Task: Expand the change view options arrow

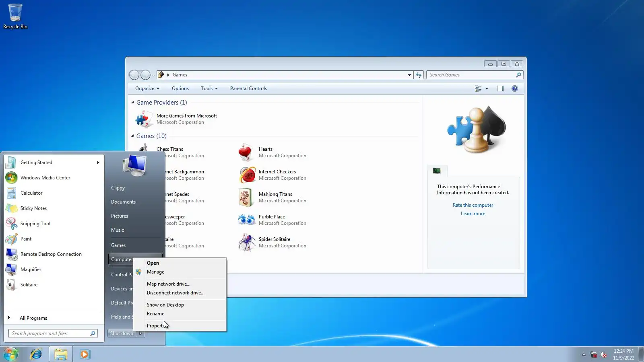Action: coord(487,88)
